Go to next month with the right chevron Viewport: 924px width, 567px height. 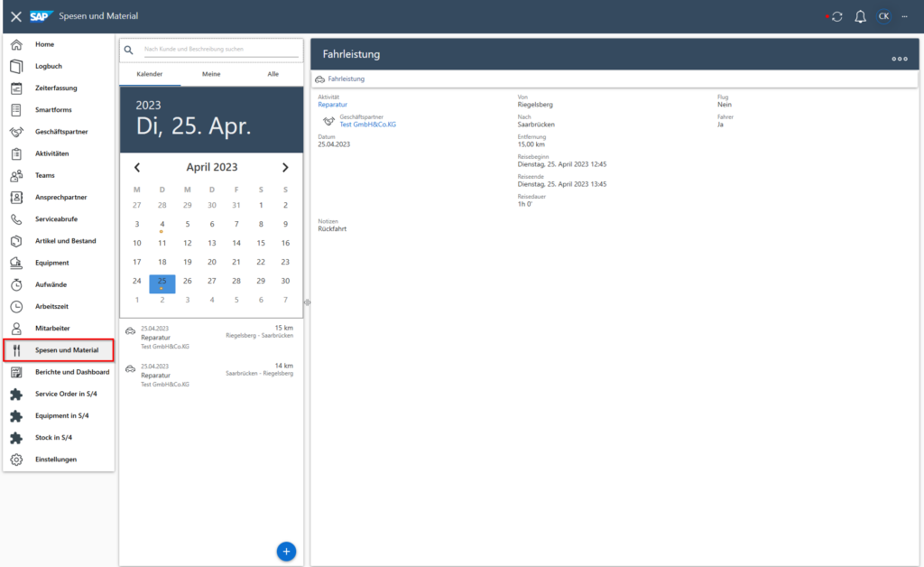click(x=285, y=167)
